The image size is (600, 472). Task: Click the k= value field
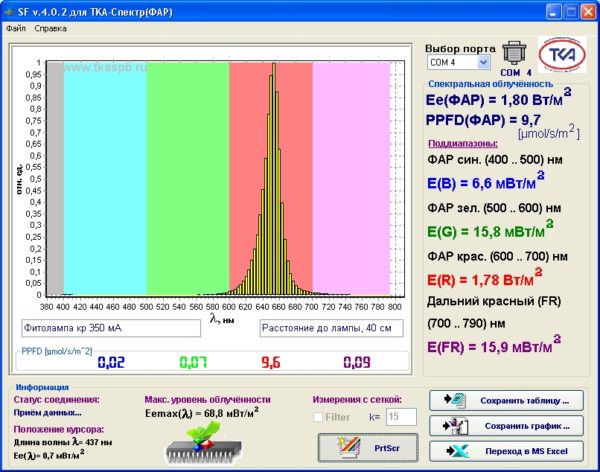[401, 417]
